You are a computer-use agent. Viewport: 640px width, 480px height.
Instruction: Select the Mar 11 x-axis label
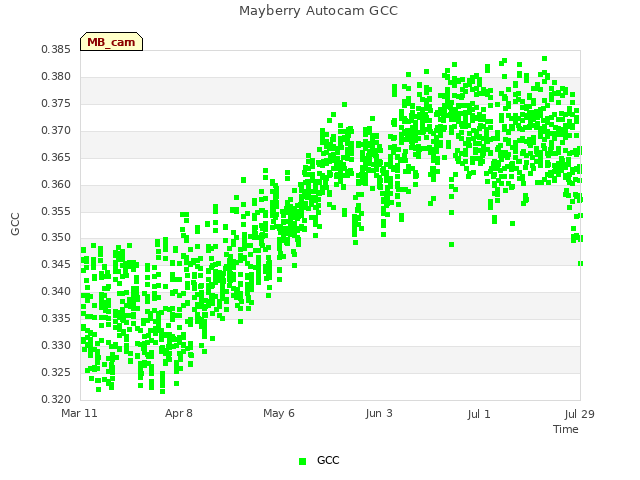79,413
